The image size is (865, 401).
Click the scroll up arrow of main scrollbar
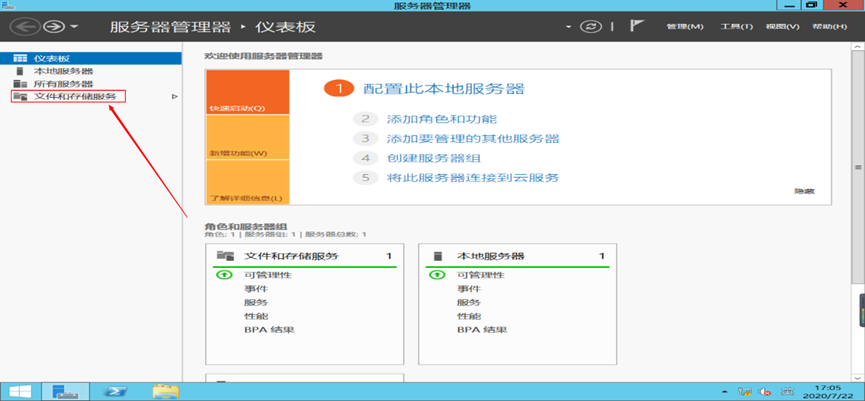click(858, 47)
